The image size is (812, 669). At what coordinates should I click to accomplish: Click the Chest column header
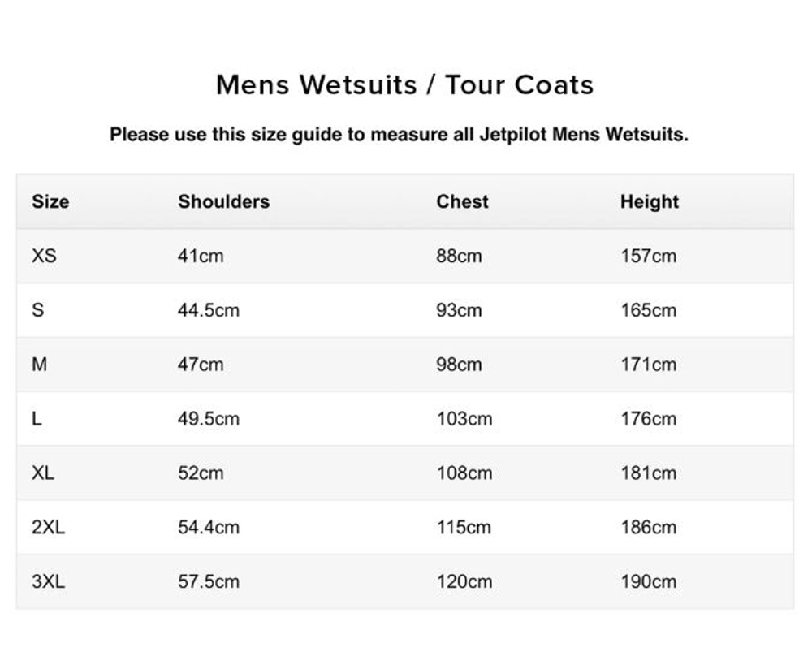(462, 201)
